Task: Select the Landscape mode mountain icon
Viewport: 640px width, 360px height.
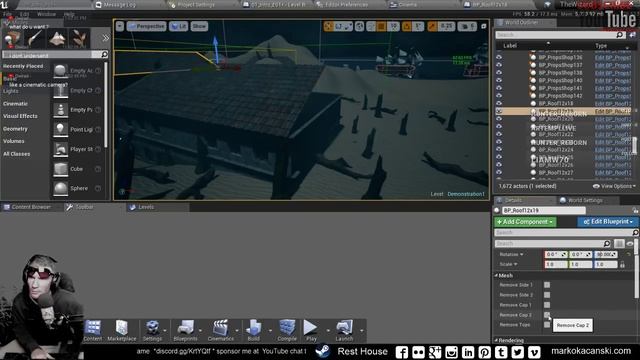Action: pyautogui.click(x=57, y=39)
